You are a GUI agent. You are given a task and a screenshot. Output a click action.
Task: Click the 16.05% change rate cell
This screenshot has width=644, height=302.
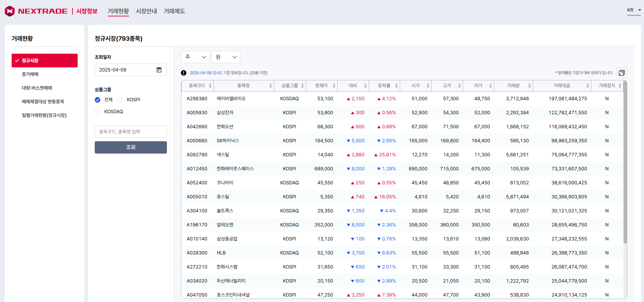pos(385,197)
